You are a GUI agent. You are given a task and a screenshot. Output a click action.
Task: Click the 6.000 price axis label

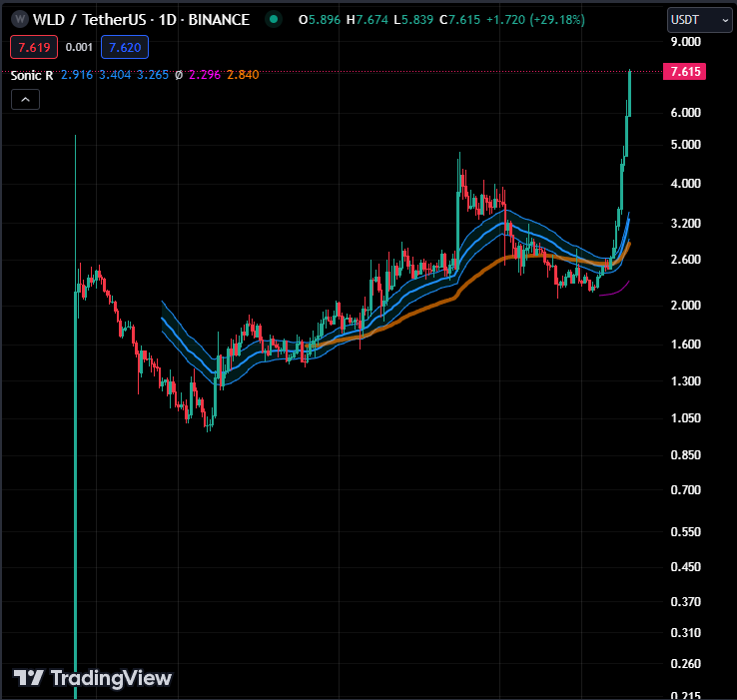pyautogui.click(x=686, y=113)
